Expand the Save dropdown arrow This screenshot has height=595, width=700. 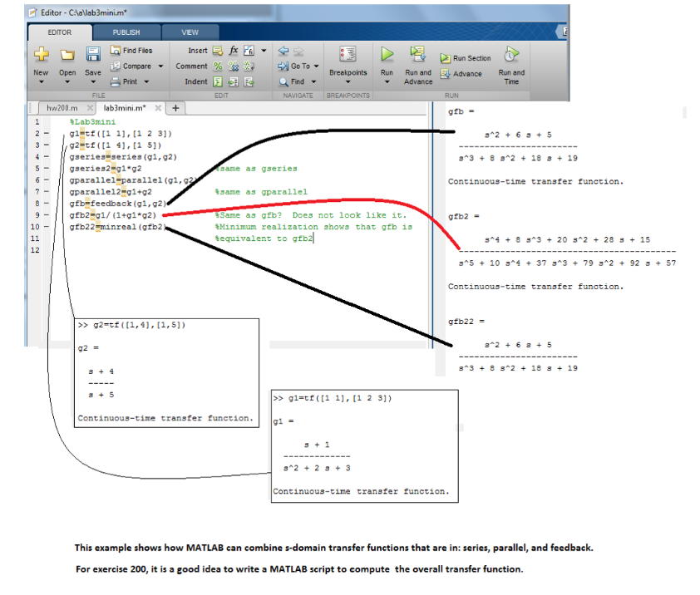tap(93, 81)
